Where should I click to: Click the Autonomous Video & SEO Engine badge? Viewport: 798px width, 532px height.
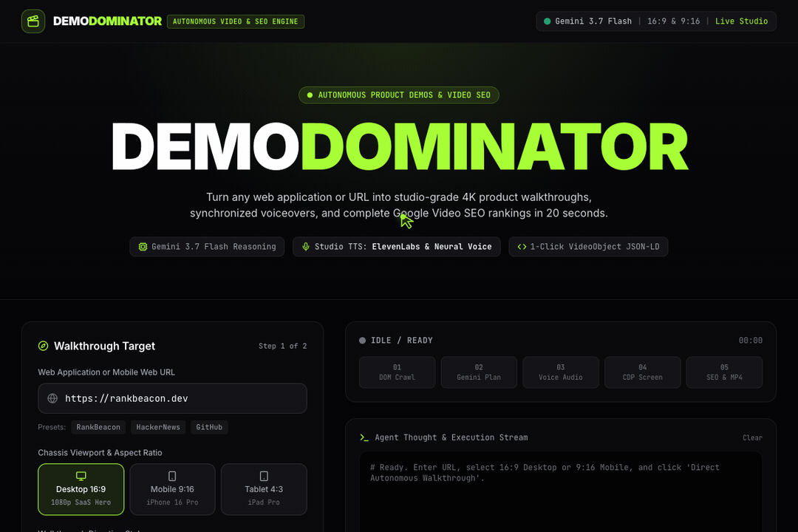(x=236, y=21)
